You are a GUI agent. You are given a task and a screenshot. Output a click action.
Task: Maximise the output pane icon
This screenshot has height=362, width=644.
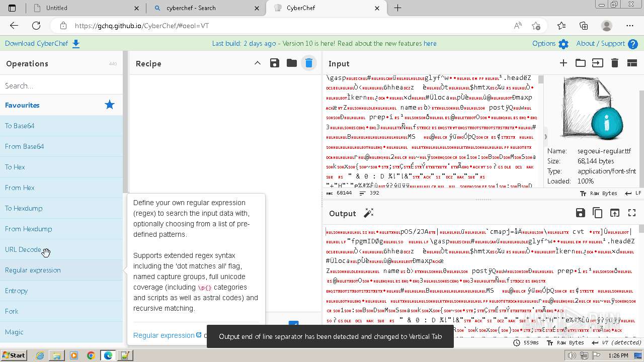click(632, 213)
